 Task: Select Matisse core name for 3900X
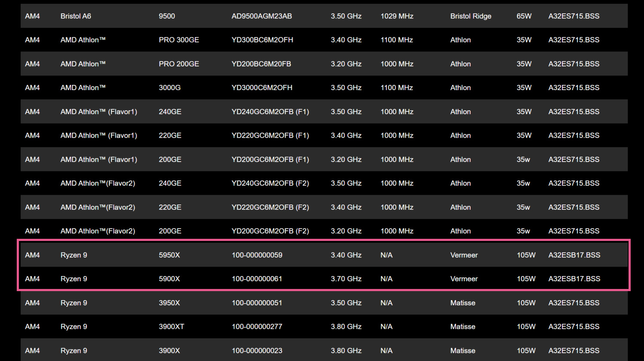pos(462,351)
